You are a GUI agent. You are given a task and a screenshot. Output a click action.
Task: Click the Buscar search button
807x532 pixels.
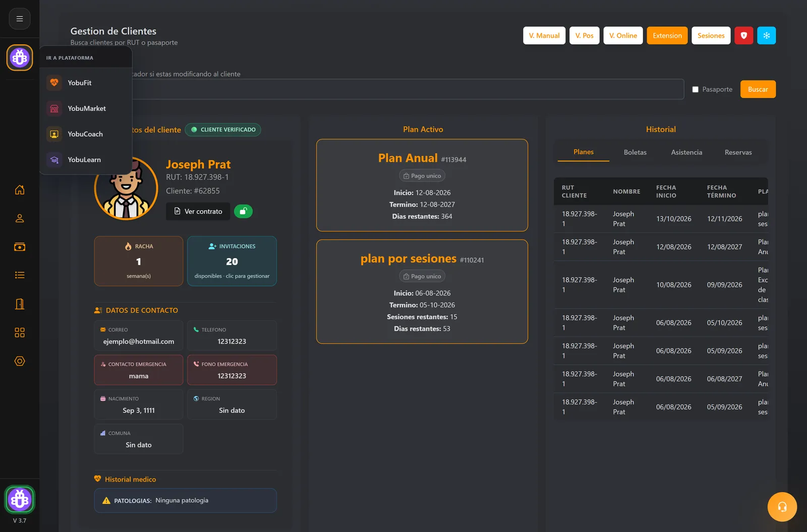(x=758, y=89)
